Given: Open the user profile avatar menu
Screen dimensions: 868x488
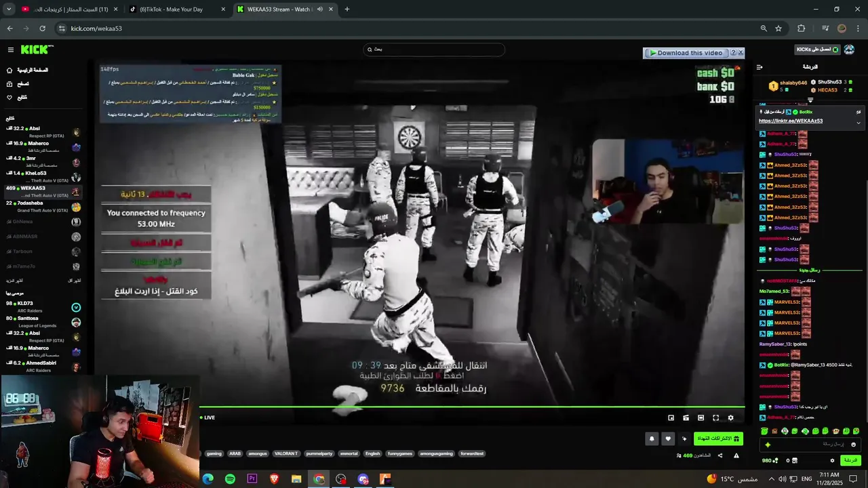Looking at the screenshot, I should click(849, 49).
